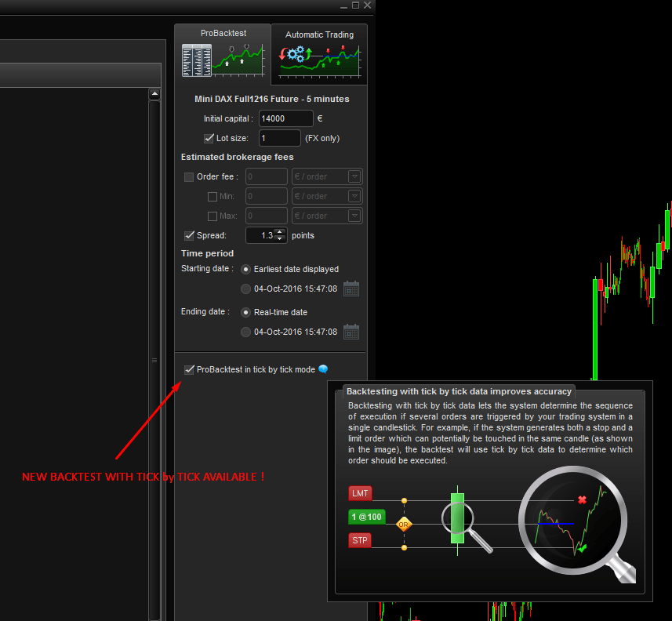
Task: Close the ProBacktest window
Action: click(367, 5)
